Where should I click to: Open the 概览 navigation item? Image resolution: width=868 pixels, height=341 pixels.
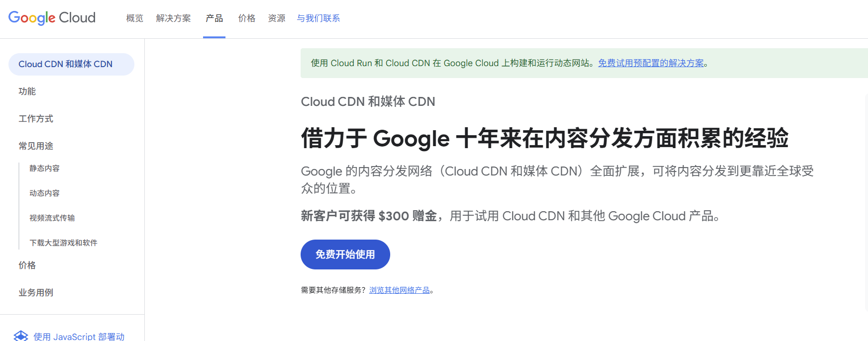(134, 18)
